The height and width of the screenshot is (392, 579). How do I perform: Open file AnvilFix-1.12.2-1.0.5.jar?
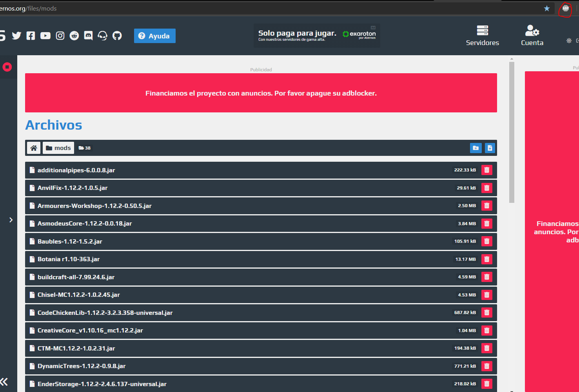(261, 188)
